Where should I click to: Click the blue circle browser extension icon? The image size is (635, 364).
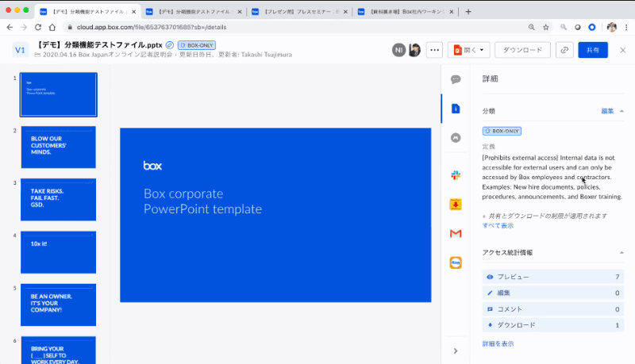pyautogui.click(x=592, y=27)
